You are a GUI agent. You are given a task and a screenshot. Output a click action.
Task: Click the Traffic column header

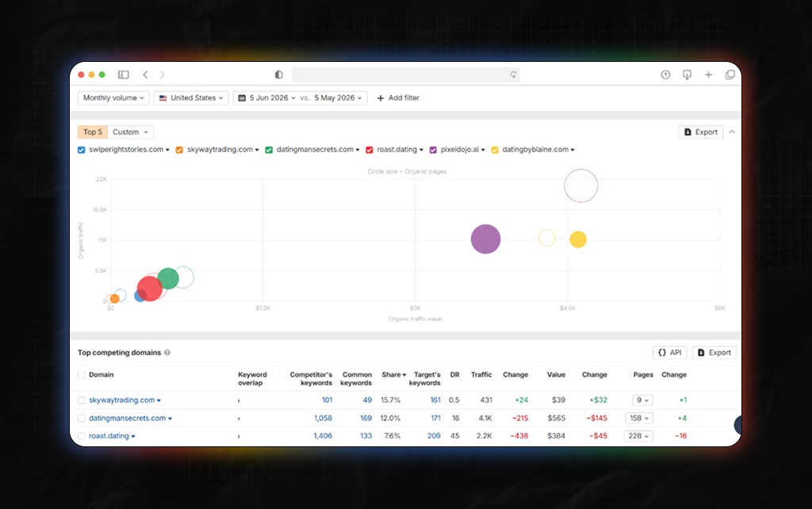coord(481,374)
